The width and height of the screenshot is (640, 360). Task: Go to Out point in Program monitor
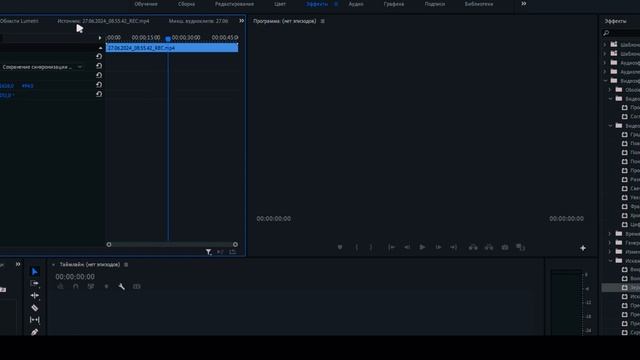[x=453, y=247]
